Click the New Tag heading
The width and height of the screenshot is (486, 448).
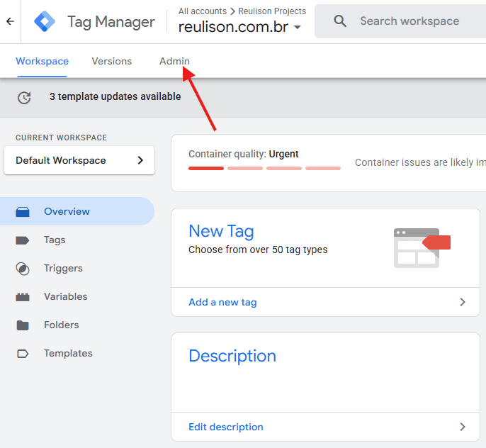point(221,231)
